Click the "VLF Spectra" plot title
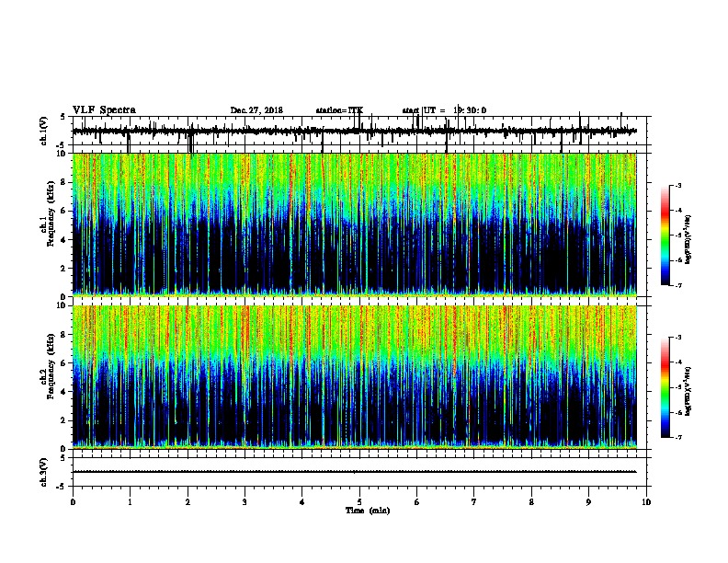728x563 pixels. [x=104, y=110]
